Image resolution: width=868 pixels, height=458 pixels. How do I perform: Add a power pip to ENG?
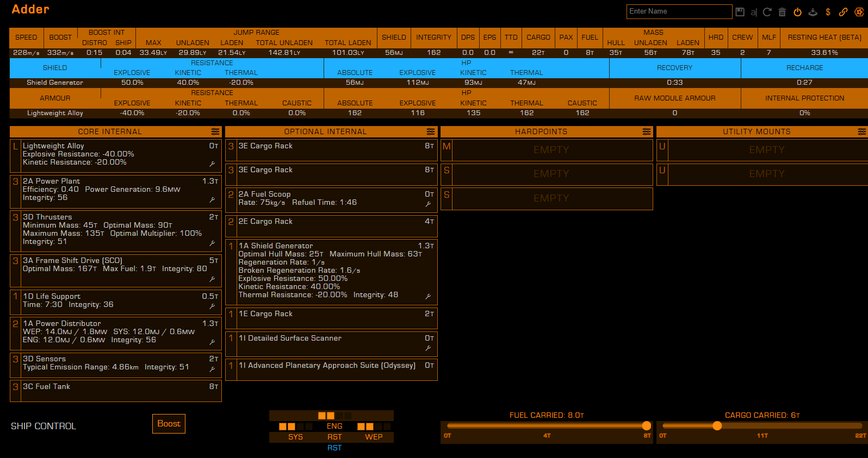tap(334, 426)
